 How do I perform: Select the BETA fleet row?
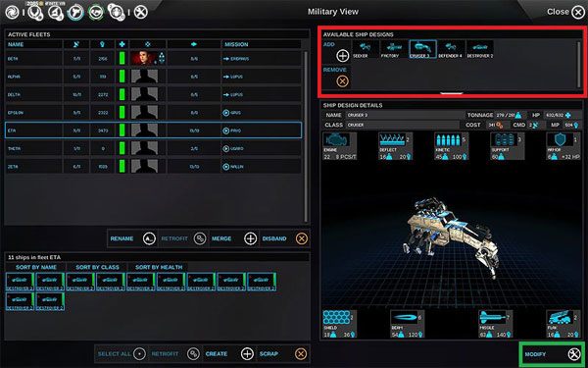point(154,59)
